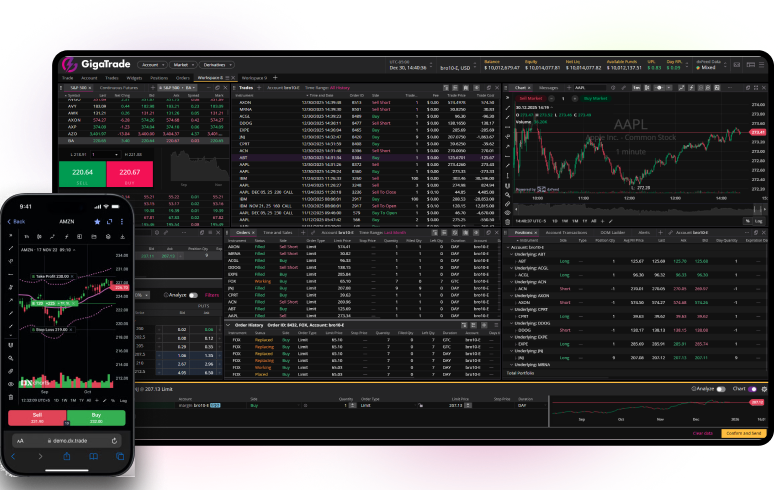This screenshot has width=779, height=490.
Task: Tap Back on the phone screen
Action: click(x=16, y=222)
